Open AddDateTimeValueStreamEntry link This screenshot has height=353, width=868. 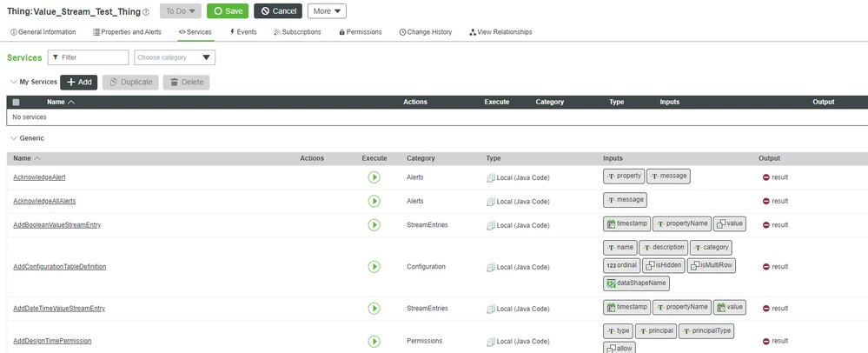[x=59, y=308]
